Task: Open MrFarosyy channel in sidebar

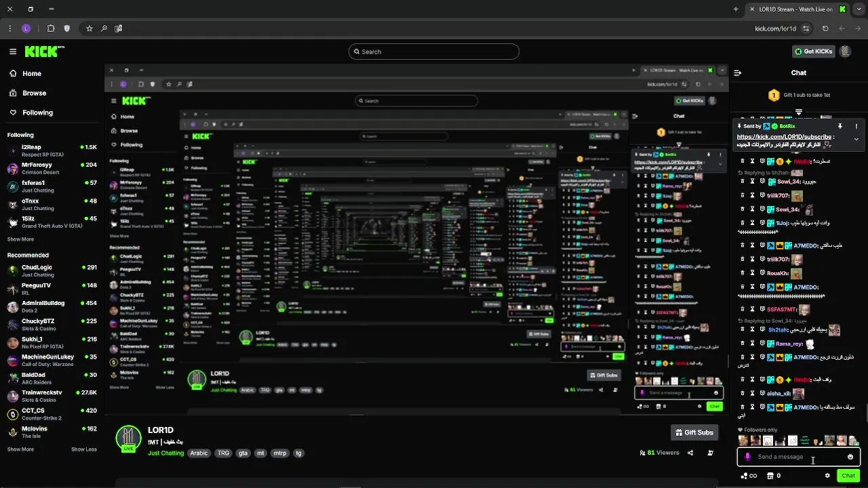Action: 52,168
